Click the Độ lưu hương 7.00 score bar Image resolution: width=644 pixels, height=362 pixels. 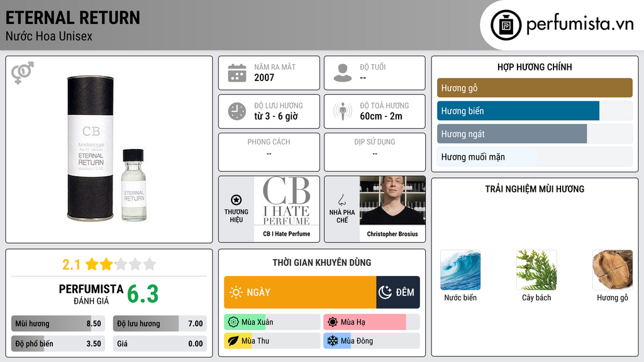pos(160,324)
